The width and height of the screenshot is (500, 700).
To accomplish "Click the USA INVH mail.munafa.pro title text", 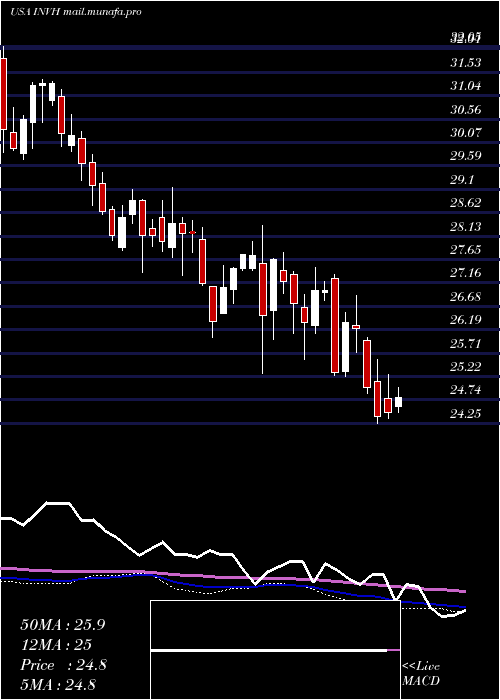I will [76, 12].
